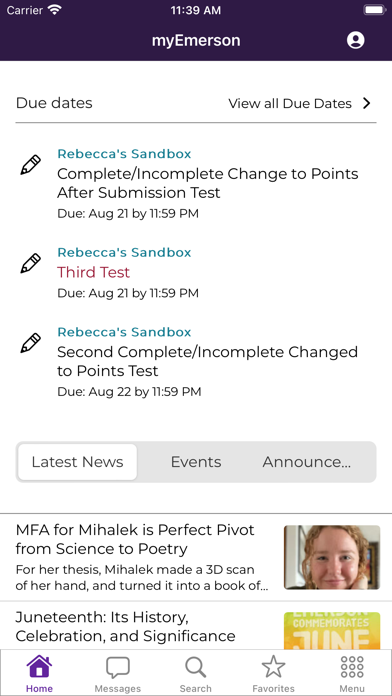Open the Menu grid icon
The height and width of the screenshot is (696, 392).
(x=352, y=667)
